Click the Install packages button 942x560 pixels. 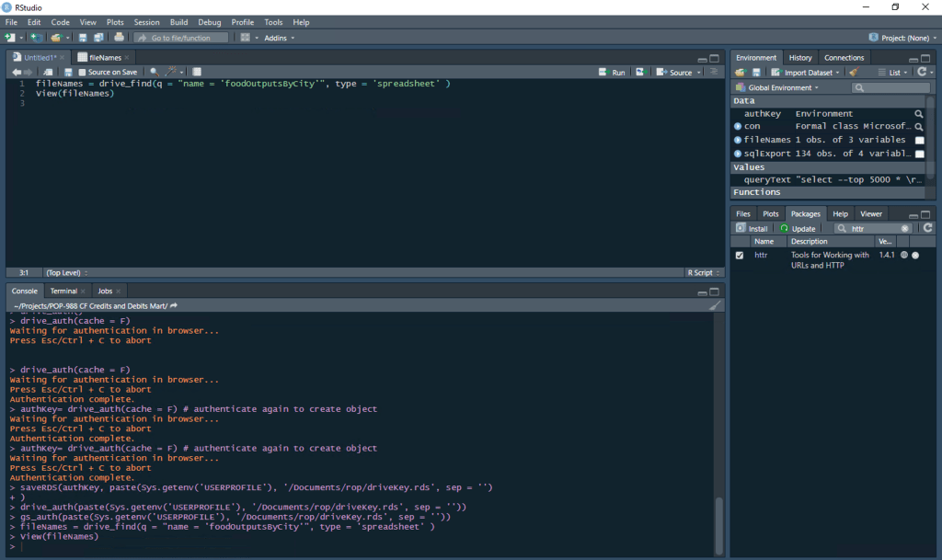752,228
